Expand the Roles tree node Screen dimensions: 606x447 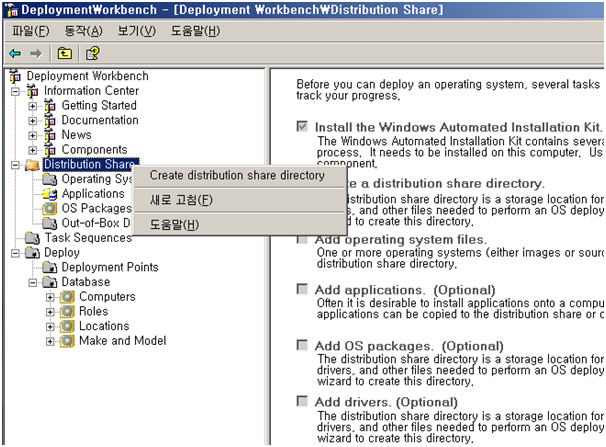click(50, 312)
